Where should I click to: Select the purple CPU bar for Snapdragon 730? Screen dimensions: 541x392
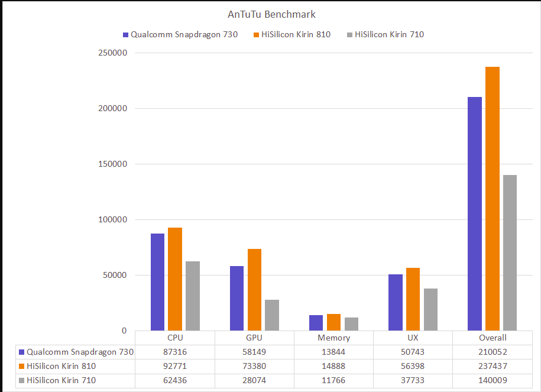pos(158,282)
